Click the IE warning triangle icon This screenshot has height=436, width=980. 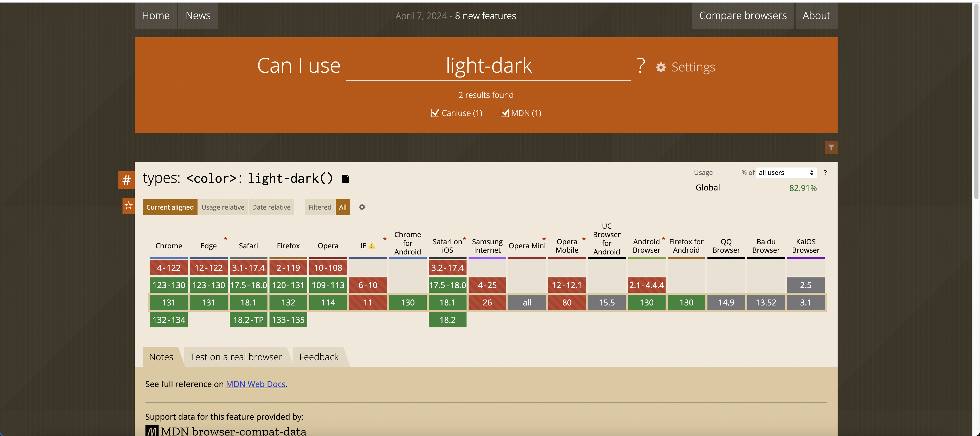point(372,246)
